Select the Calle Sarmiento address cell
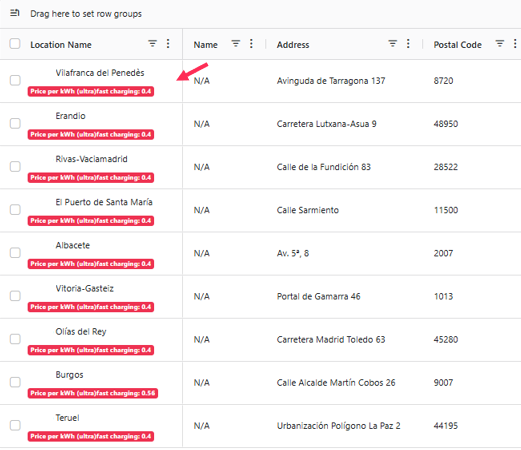This screenshot has height=450, width=521. tap(308, 210)
